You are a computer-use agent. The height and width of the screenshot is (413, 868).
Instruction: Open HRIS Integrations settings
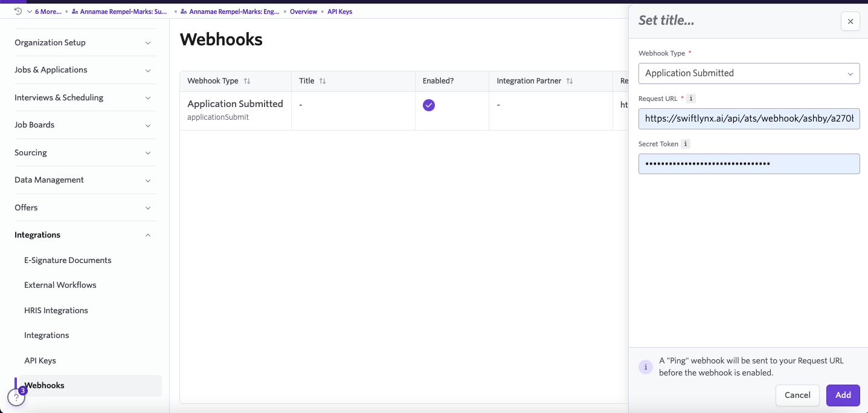click(56, 310)
